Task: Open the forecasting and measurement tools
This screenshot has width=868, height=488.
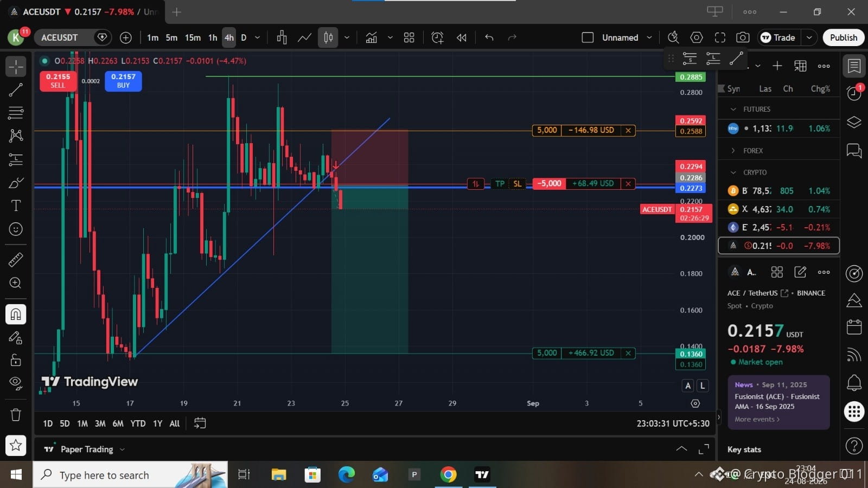Action: [x=16, y=159]
